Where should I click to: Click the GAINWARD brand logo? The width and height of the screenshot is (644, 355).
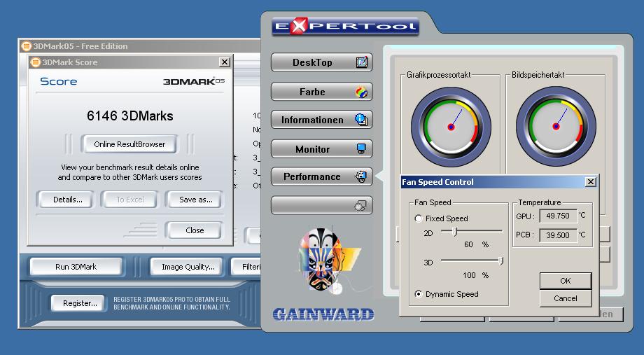[x=323, y=314]
